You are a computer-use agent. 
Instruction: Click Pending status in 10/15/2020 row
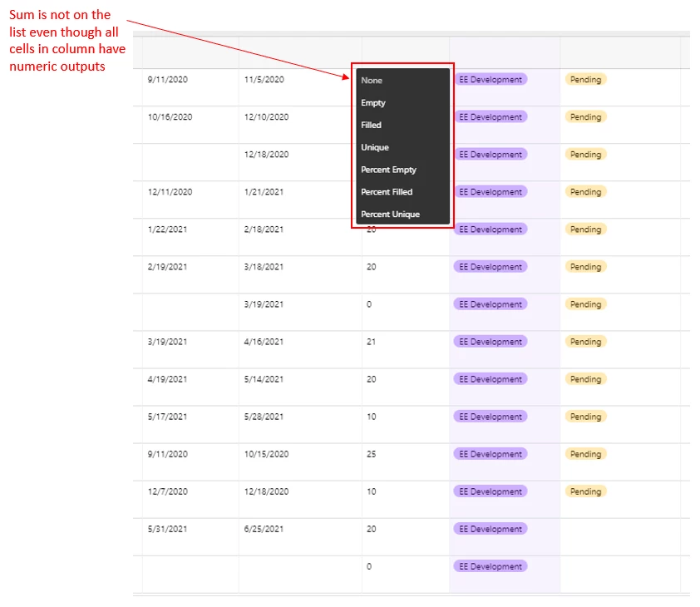coord(585,454)
